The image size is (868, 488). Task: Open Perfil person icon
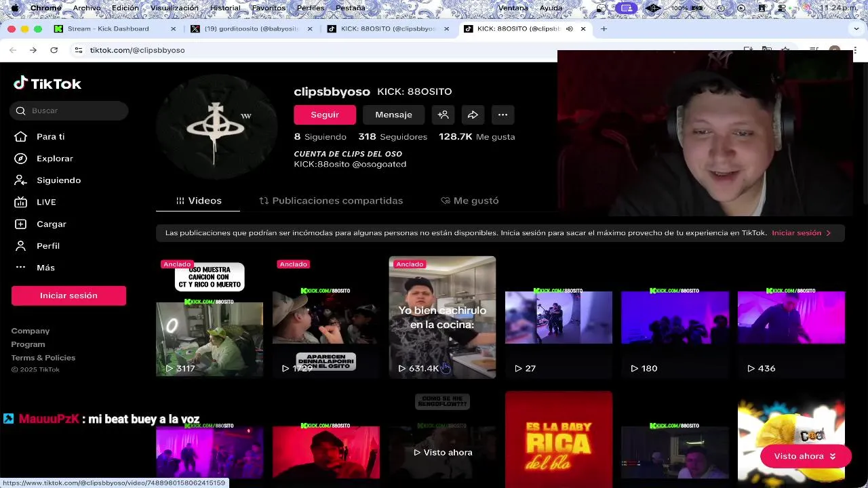(21, 245)
